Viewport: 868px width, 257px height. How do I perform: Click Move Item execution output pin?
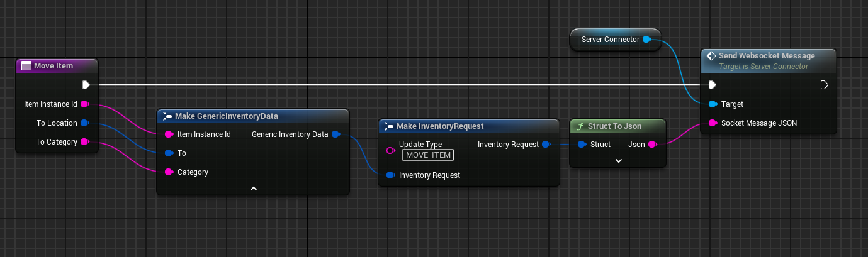[86, 85]
